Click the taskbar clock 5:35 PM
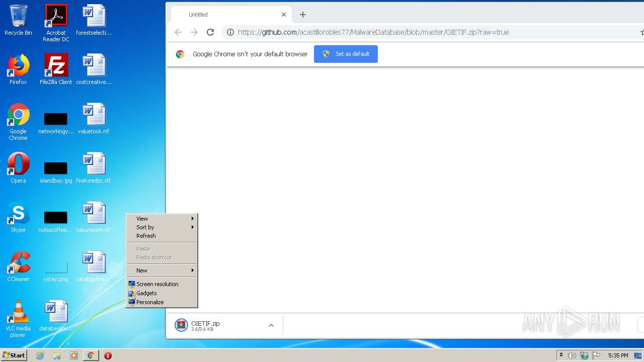 618,355
